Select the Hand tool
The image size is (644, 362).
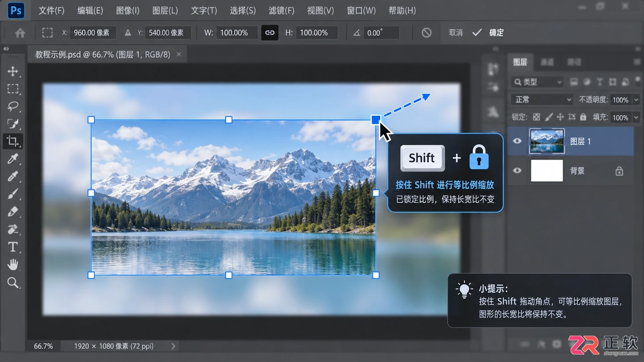coord(13,265)
